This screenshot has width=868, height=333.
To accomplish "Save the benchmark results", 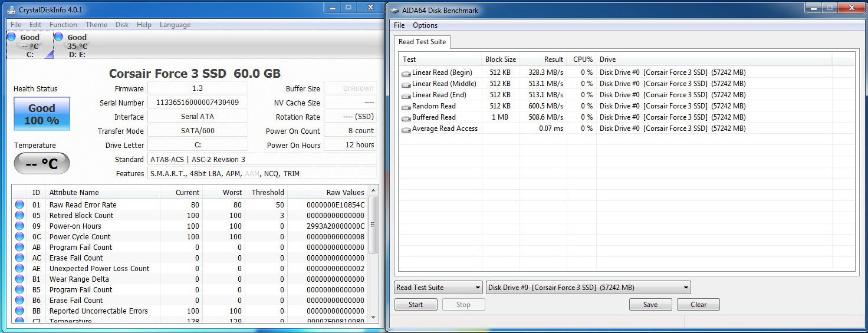I will (x=650, y=305).
